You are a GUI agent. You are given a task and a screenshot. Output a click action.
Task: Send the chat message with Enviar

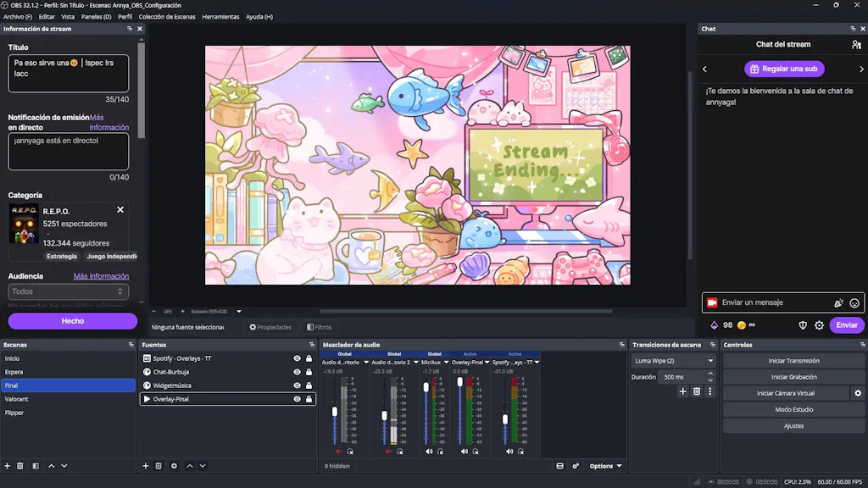pyautogui.click(x=847, y=325)
